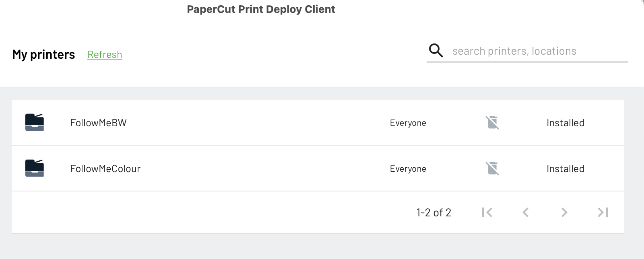The height and width of the screenshot is (259, 644).
Task: Go to the previous page
Action: point(525,212)
